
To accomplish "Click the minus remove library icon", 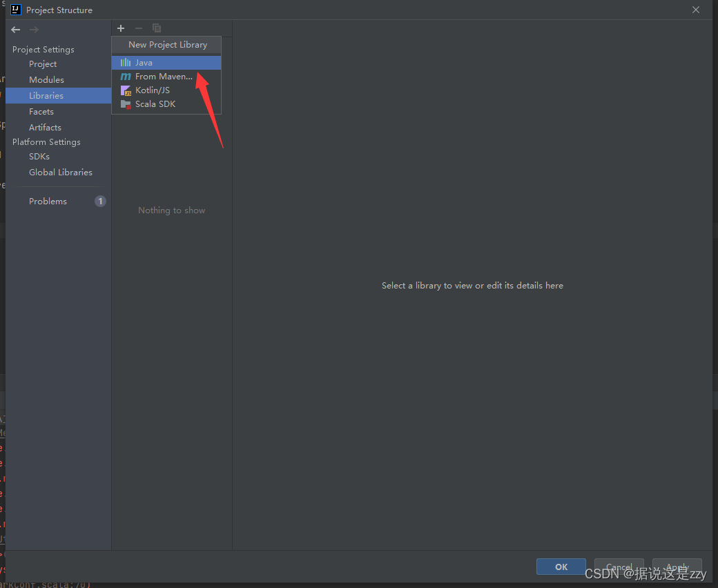I will (x=139, y=28).
